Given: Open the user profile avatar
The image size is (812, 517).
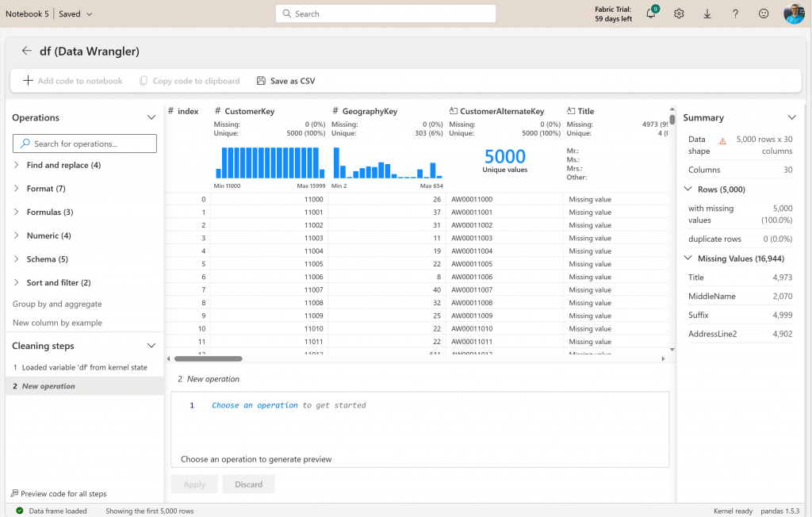Looking at the screenshot, I should point(794,13).
